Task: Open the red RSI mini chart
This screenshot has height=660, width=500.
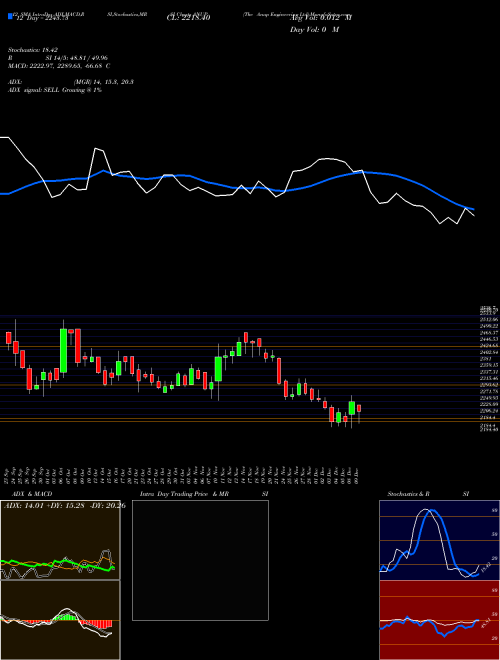Action: pyautogui.click(x=439, y=620)
